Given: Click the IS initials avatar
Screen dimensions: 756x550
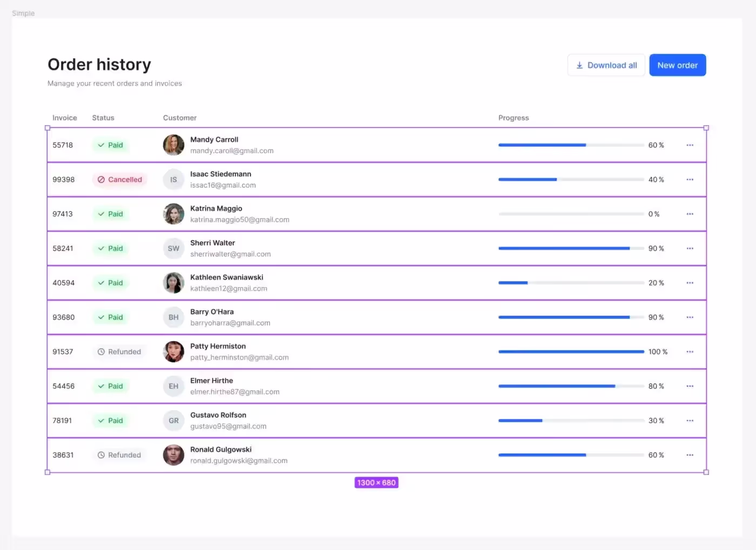Looking at the screenshot, I should pyautogui.click(x=173, y=180).
